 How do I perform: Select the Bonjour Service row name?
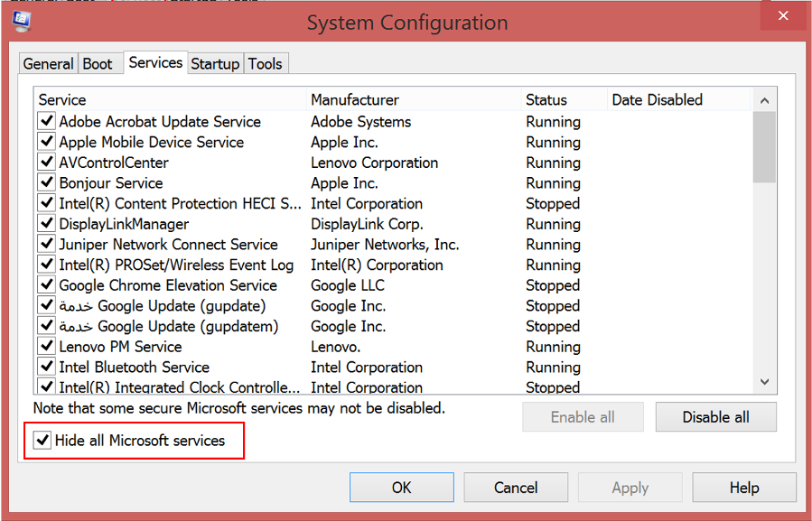111,183
